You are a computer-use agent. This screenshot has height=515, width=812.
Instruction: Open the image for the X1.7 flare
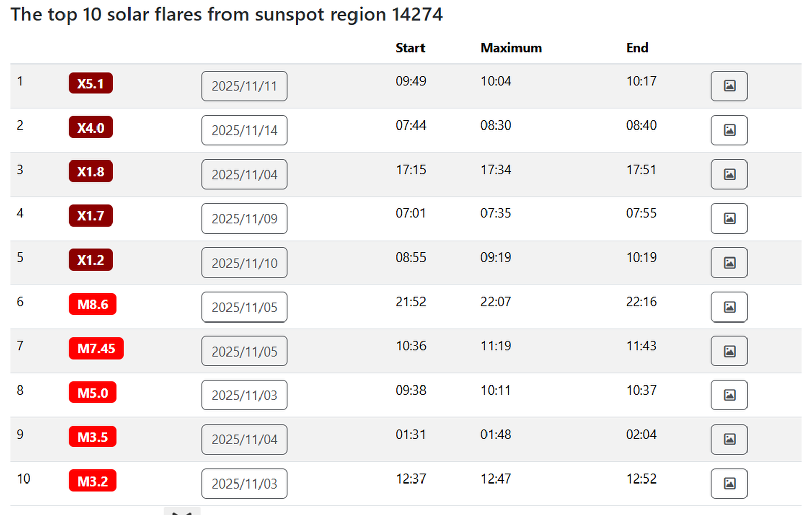coord(729,218)
